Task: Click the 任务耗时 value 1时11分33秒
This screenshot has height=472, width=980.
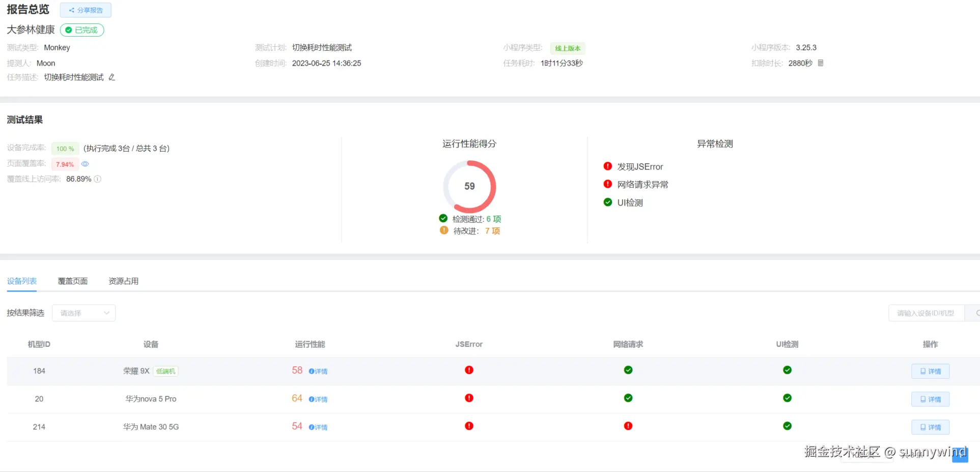Action: [x=562, y=64]
